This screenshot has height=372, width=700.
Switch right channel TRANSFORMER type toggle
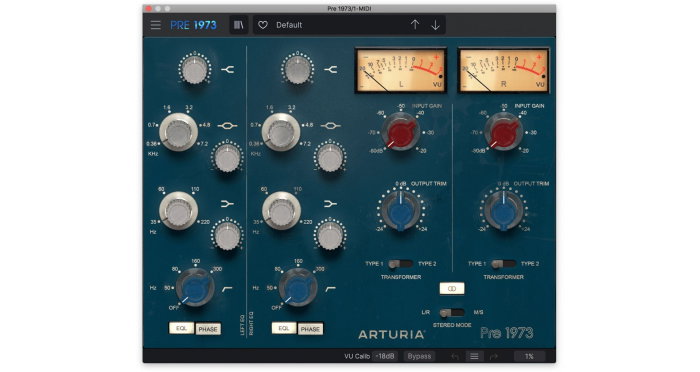[503, 264]
